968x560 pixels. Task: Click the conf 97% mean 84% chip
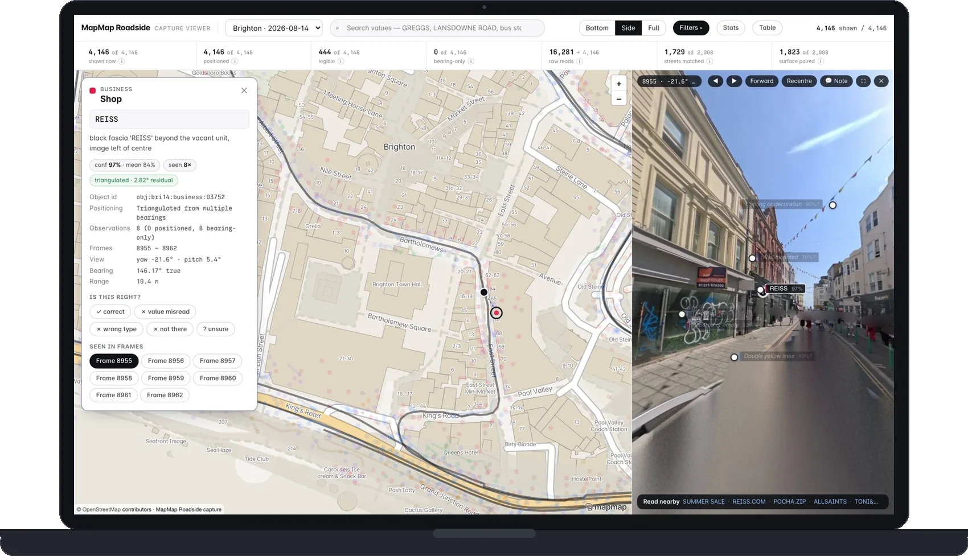(x=125, y=165)
